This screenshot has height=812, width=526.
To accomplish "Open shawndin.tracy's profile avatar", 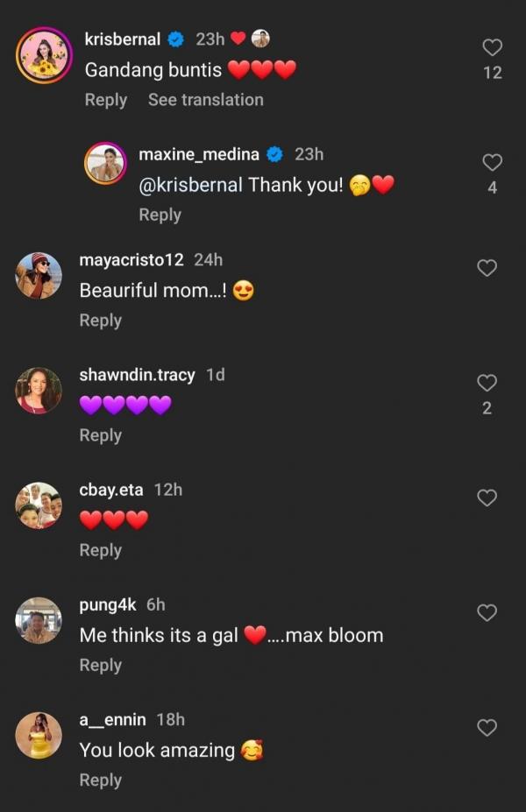I will click(39, 391).
